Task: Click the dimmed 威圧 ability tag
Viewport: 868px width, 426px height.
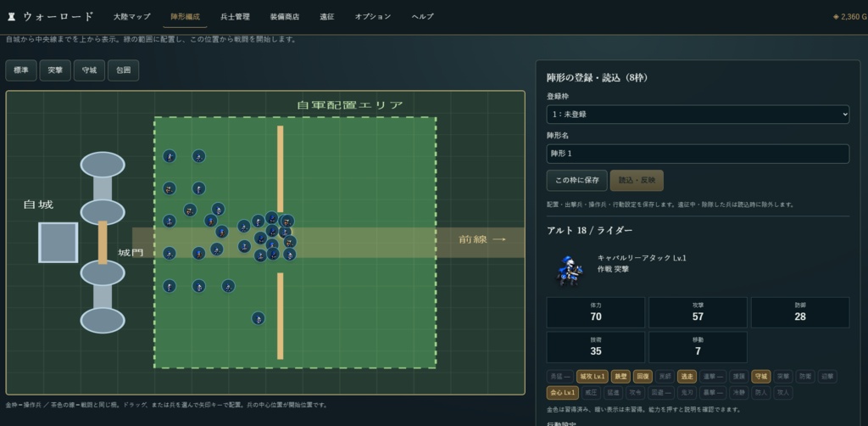Action: click(x=591, y=393)
